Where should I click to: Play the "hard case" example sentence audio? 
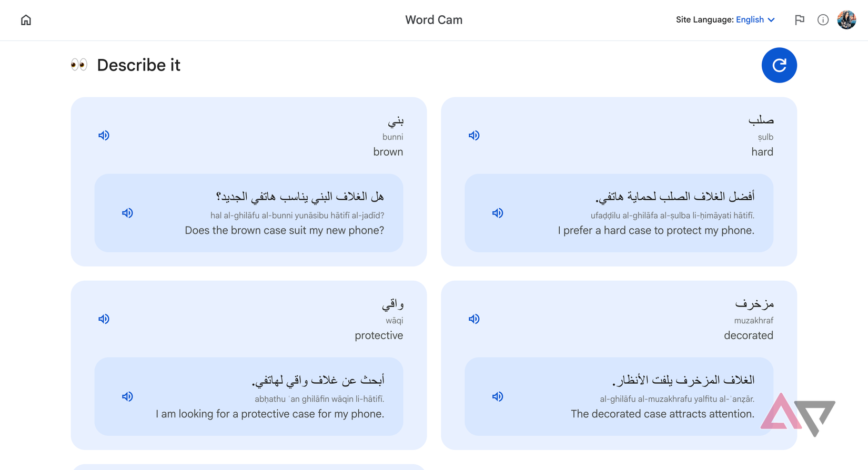point(497,213)
